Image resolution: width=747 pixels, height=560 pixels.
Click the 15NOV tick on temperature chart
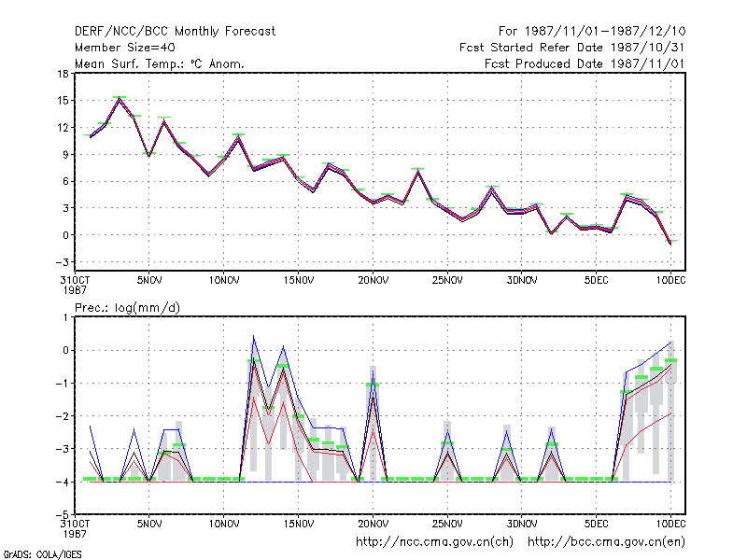tap(299, 280)
